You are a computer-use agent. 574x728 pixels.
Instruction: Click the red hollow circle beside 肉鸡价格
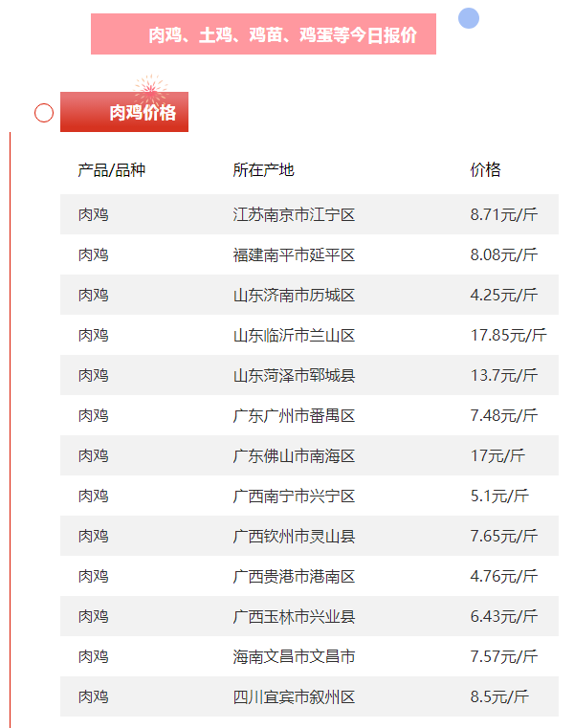(x=44, y=113)
